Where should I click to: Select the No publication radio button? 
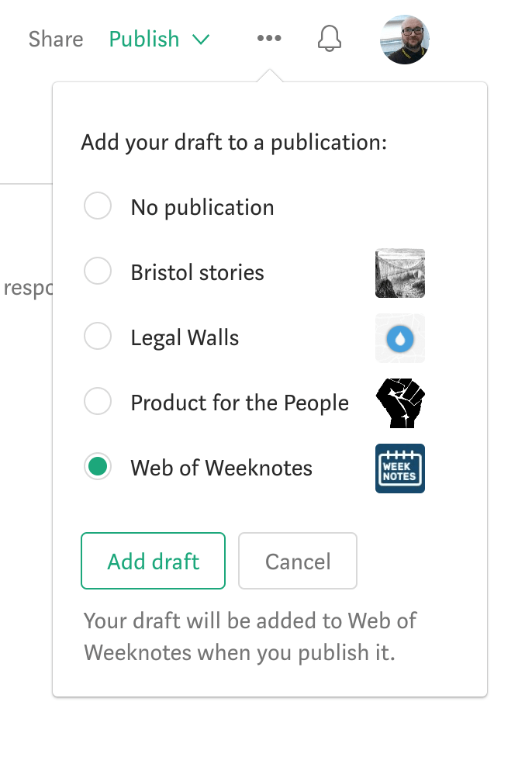[98, 207]
